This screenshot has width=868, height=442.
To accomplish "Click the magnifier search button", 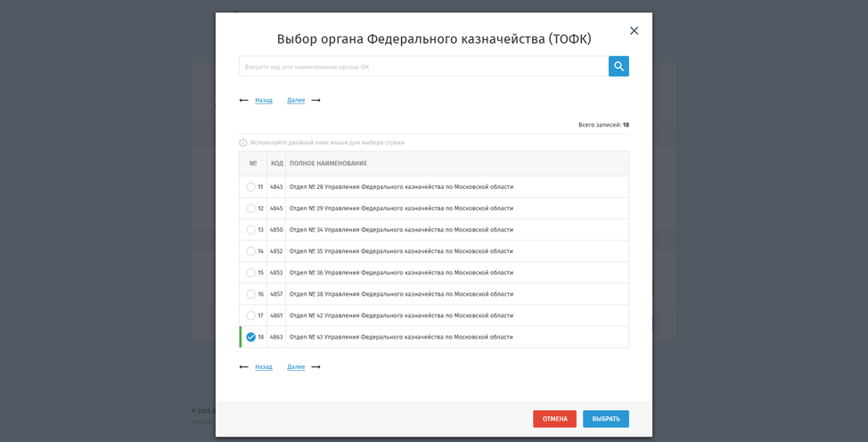I will pyautogui.click(x=618, y=66).
